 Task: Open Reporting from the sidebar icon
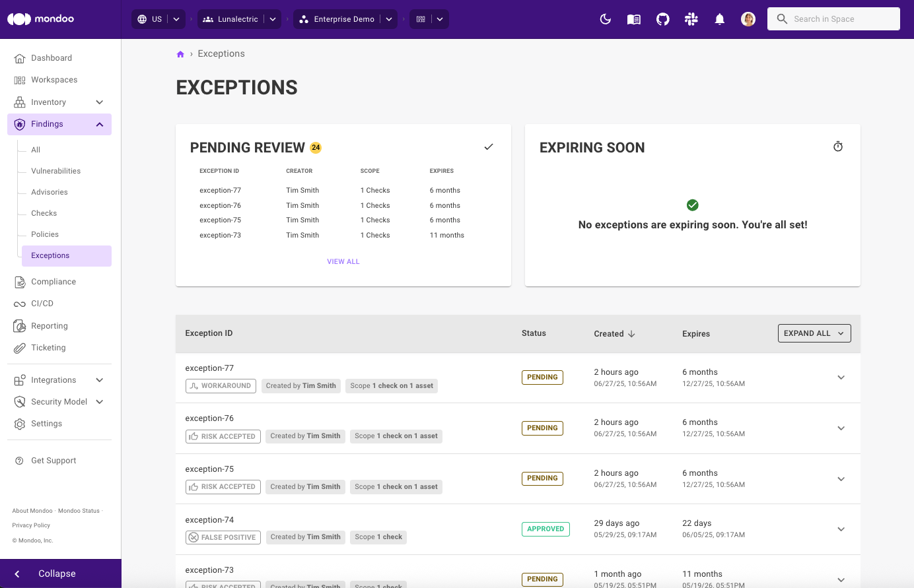pos(49,325)
